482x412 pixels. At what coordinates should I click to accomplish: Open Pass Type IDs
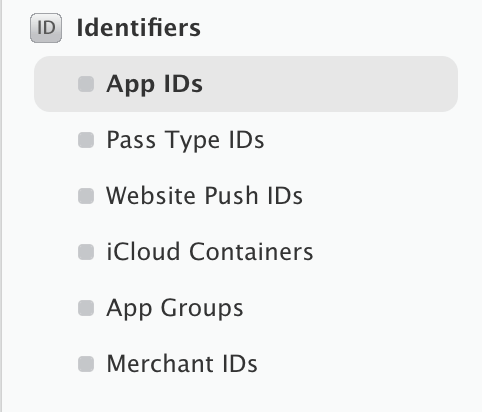(x=185, y=140)
